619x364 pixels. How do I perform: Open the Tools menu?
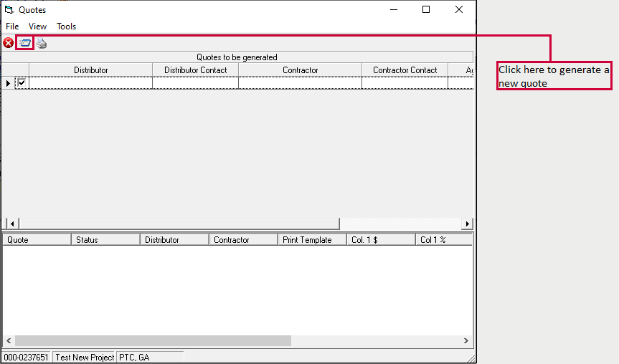(x=67, y=27)
